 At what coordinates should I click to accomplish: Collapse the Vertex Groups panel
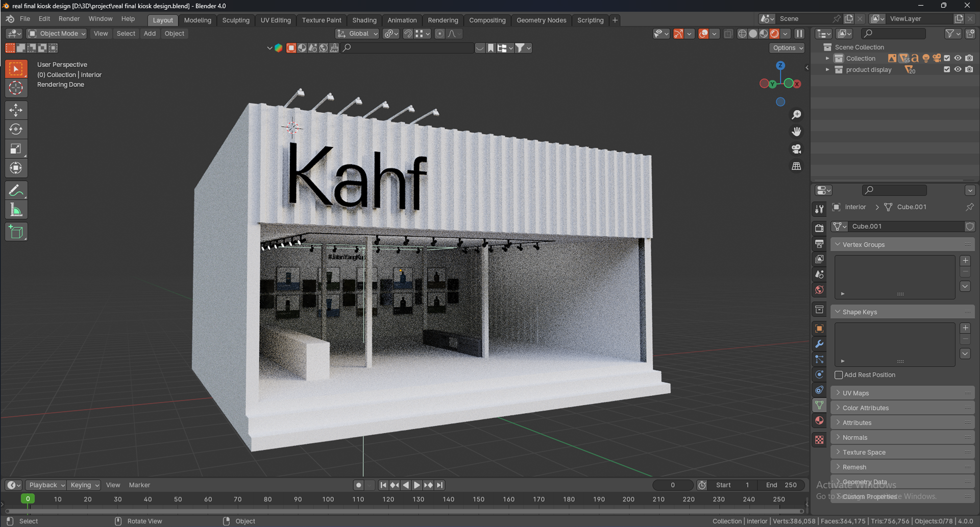pos(902,245)
